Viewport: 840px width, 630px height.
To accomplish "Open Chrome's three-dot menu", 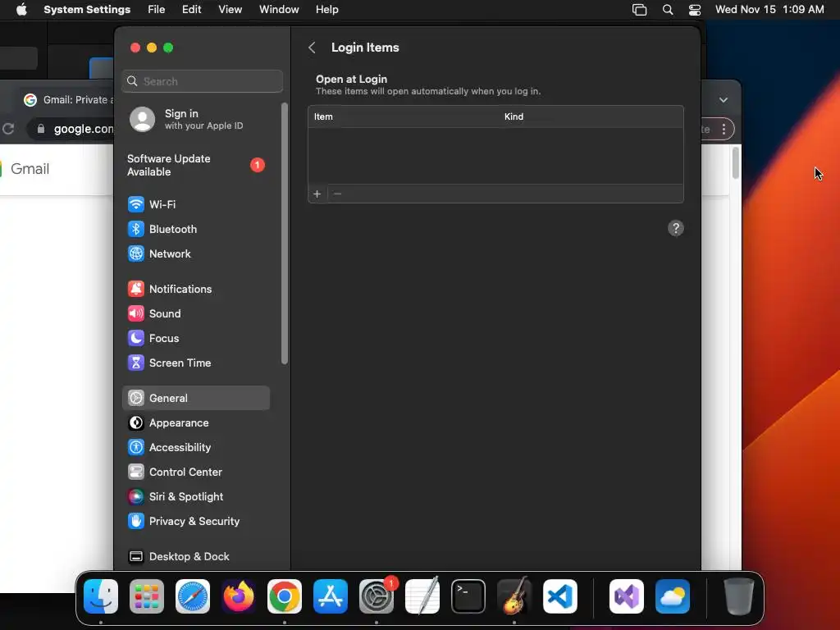I will pyautogui.click(x=724, y=129).
